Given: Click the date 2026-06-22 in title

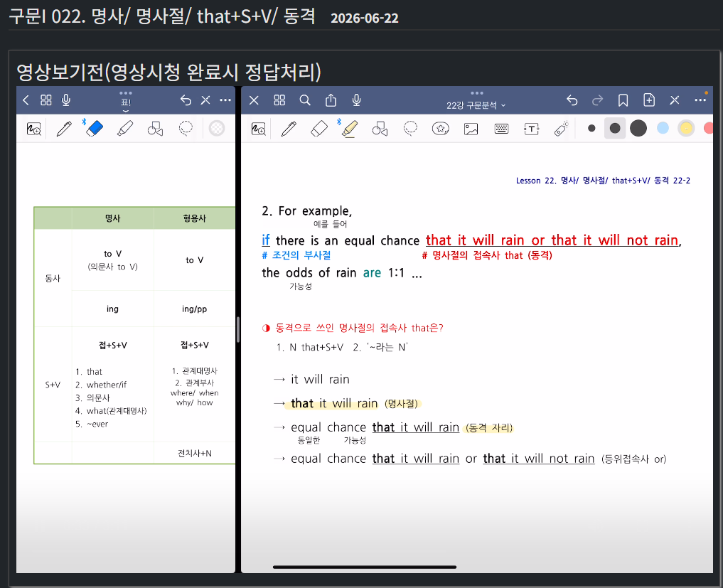Looking at the screenshot, I should [364, 18].
